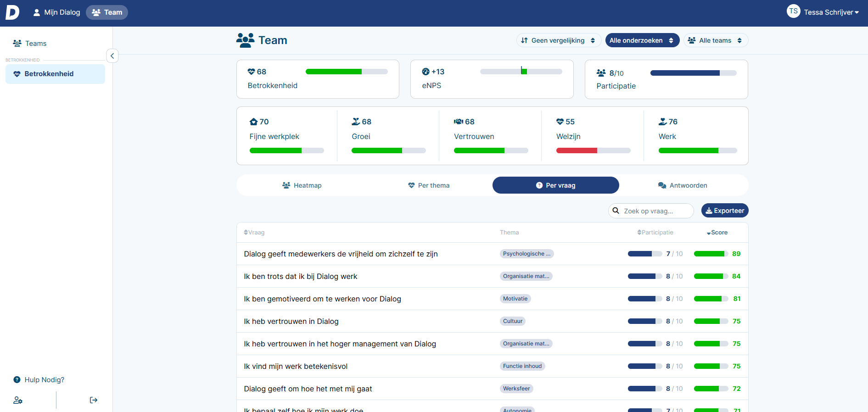
Task: Click the TS user avatar
Action: tap(793, 11)
